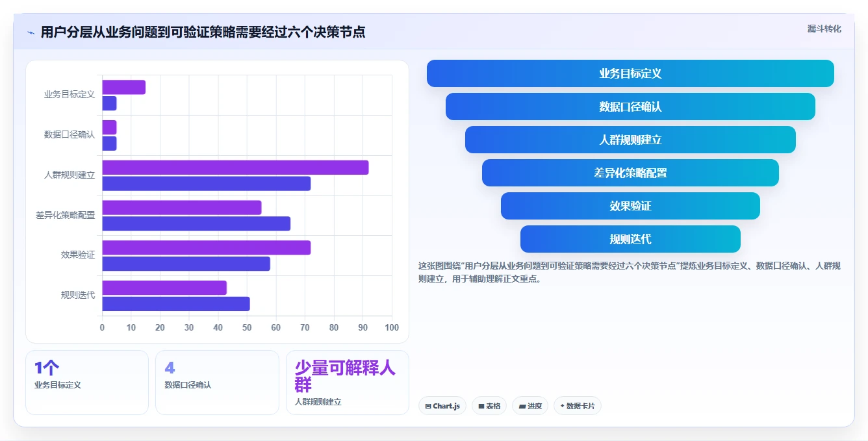868x441 pixels.
Task: Click the 差异化策略配置 y-axis label
Action: click(x=65, y=216)
